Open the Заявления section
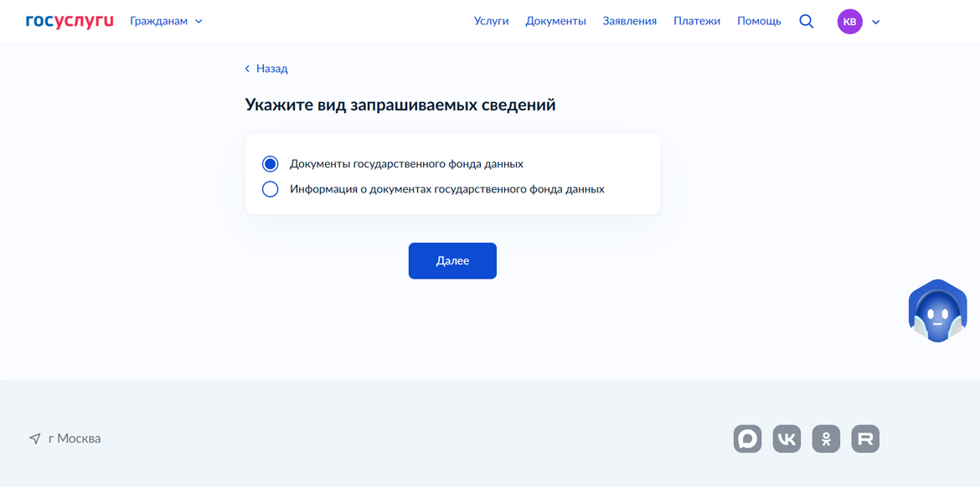This screenshot has width=980, height=487. click(629, 21)
